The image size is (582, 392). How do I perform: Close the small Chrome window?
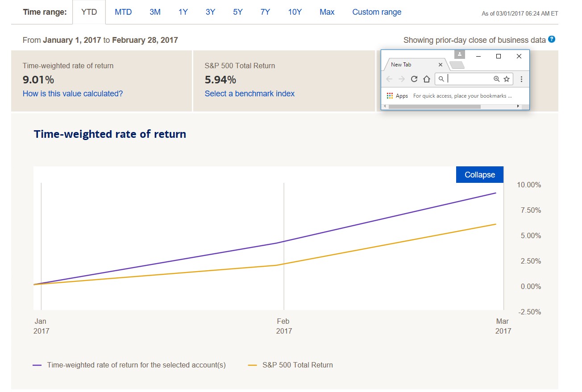click(x=519, y=56)
